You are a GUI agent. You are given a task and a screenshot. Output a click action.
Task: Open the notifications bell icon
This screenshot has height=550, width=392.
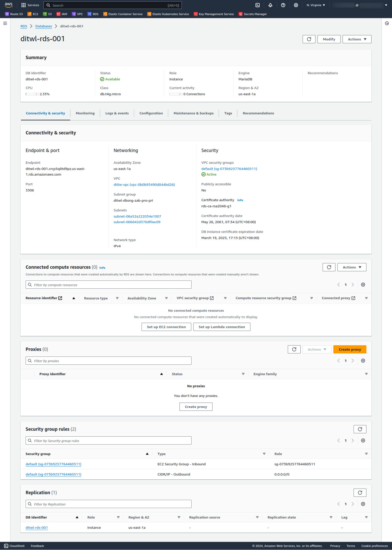tap(270, 5)
